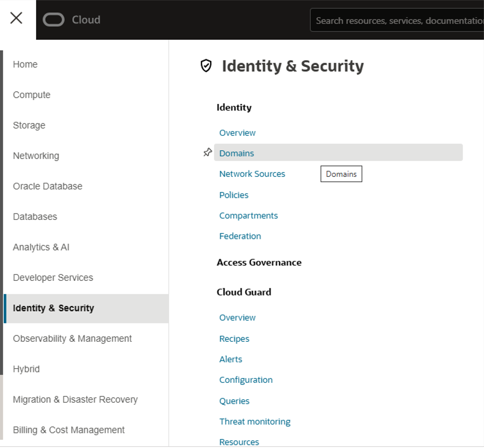View Threat monitoring

[254, 421]
